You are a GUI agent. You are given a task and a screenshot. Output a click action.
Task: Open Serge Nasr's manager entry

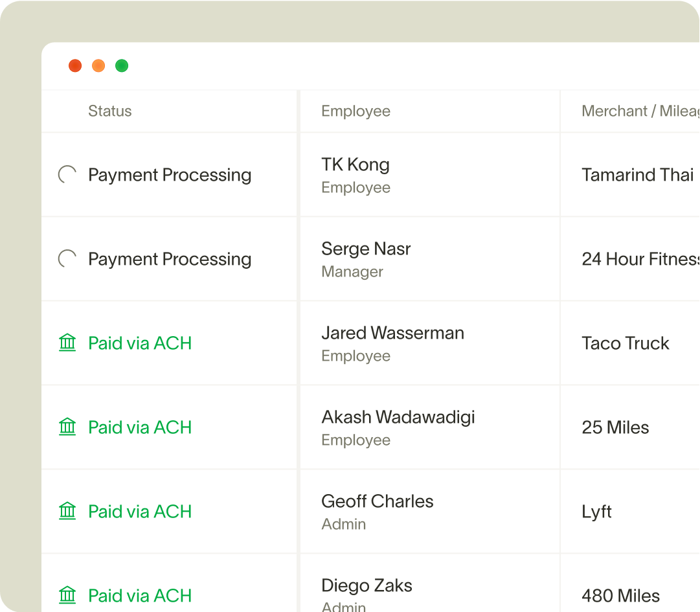tap(366, 259)
